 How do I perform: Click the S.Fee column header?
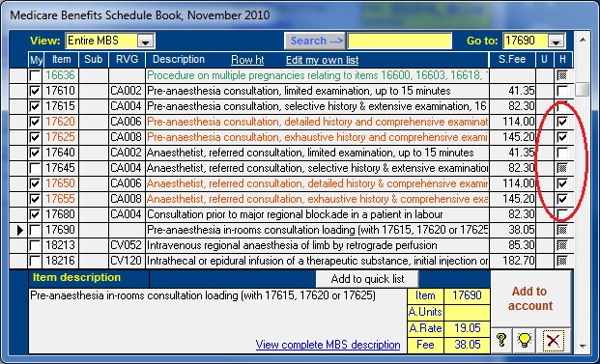pos(512,60)
